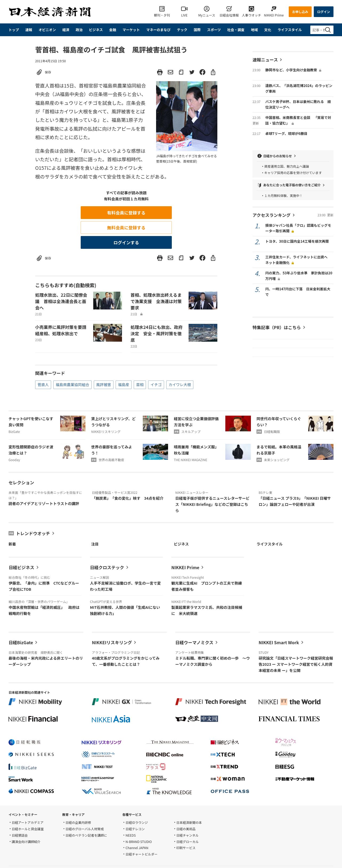Screen dimensions: 342x868
Task: Expand 特集記事（PR）はこちら chevron
Action: tap(304, 327)
